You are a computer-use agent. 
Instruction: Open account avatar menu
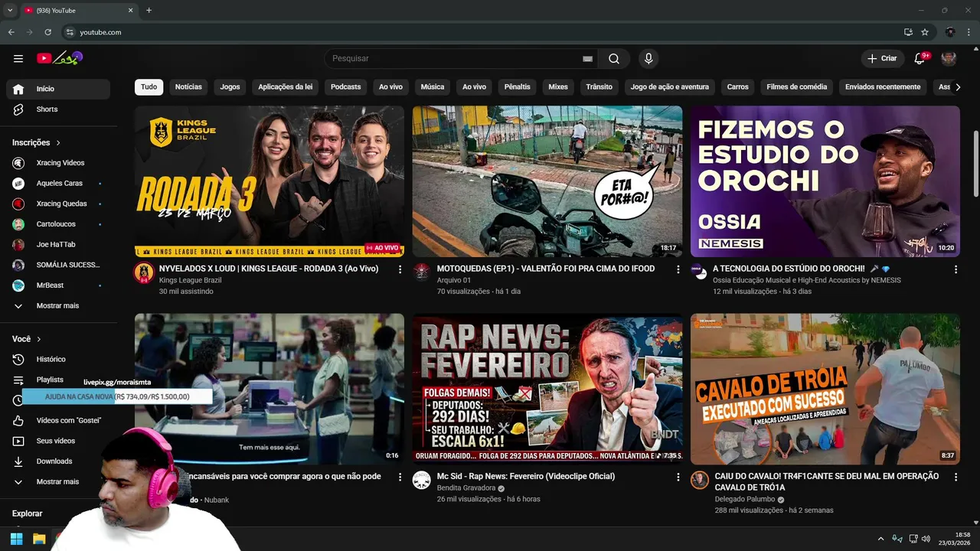949,58
